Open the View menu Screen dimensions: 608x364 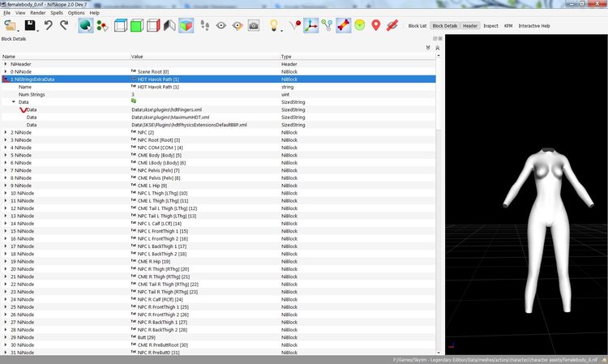click(20, 13)
